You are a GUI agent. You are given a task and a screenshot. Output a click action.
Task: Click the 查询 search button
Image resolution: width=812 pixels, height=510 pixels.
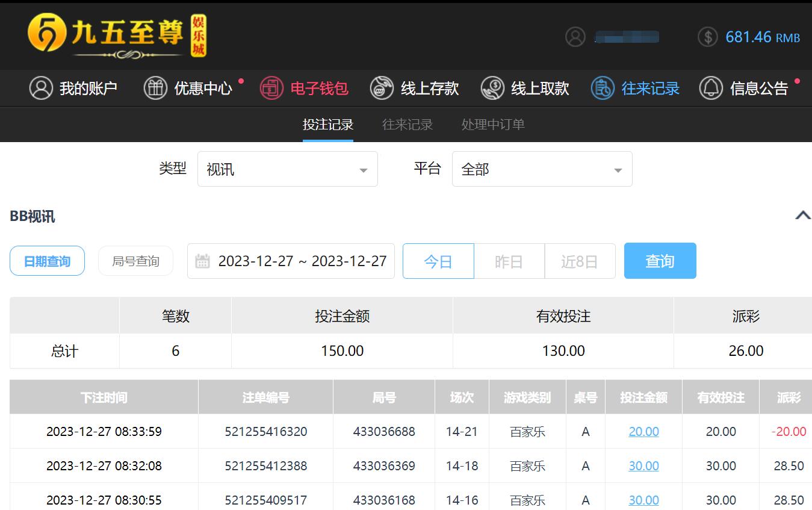[x=660, y=261]
